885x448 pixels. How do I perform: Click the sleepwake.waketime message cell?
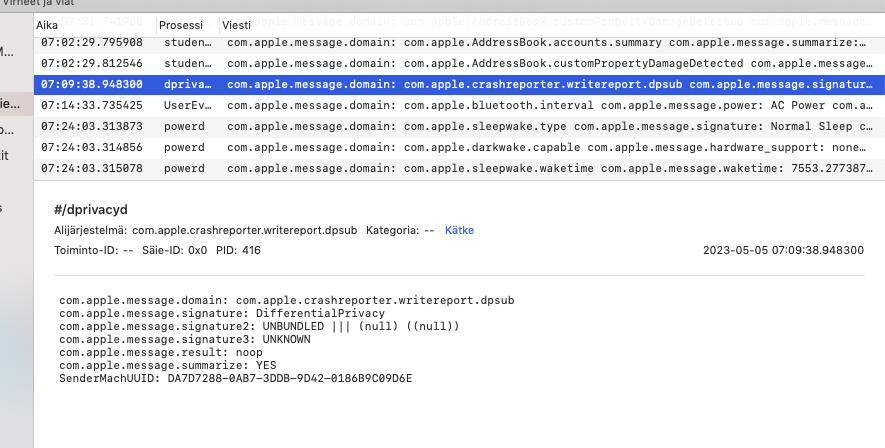(x=550, y=168)
